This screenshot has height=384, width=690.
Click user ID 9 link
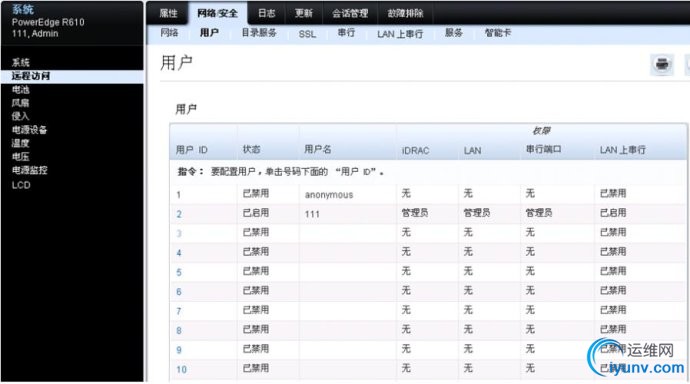coord(179,350)
